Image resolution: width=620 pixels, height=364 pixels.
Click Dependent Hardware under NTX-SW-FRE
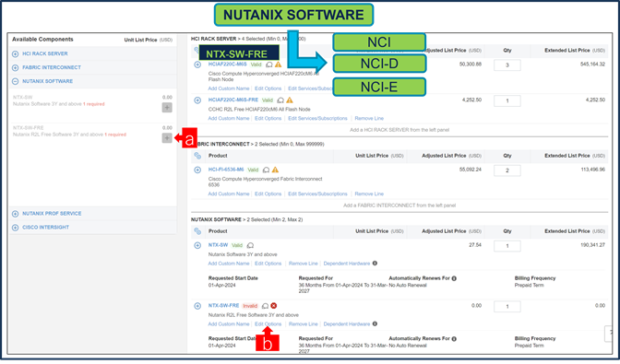346,324
